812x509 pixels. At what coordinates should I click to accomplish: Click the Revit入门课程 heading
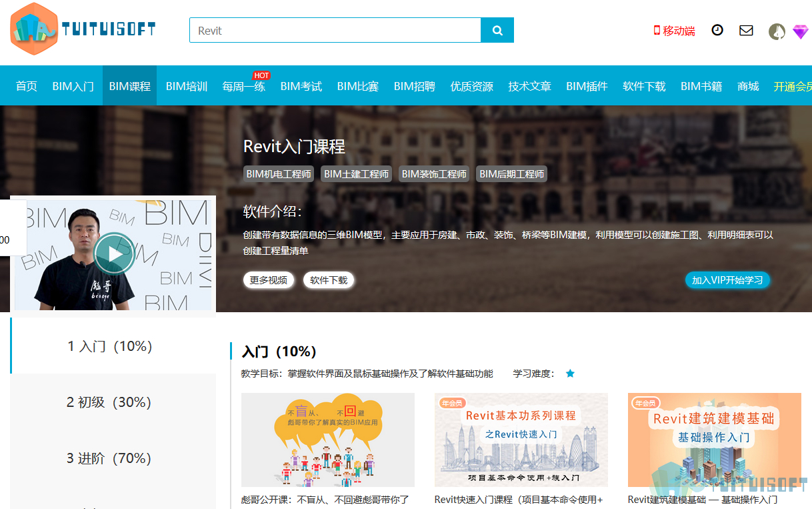294,146
